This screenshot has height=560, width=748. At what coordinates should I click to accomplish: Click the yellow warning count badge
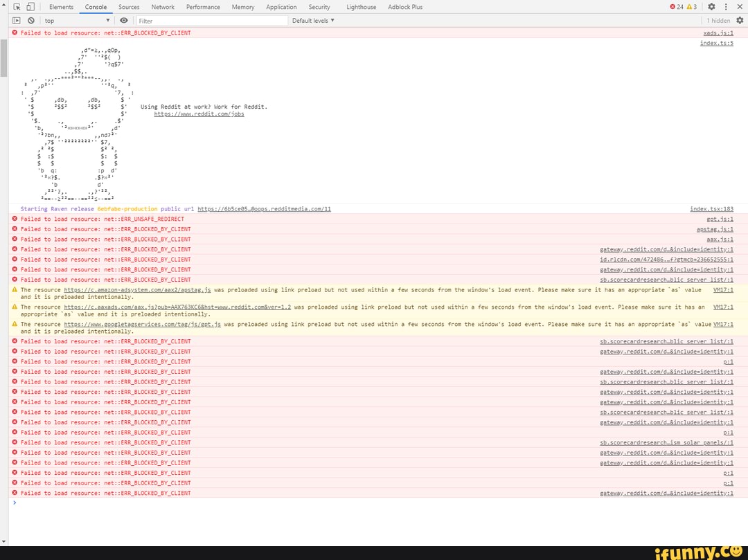point(692,7)
